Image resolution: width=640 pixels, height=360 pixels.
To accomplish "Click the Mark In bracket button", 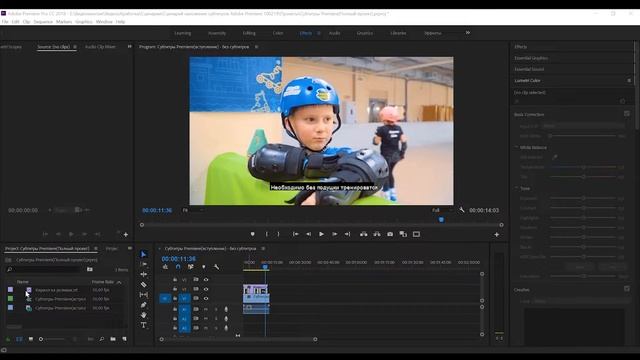I will point(267,234).
